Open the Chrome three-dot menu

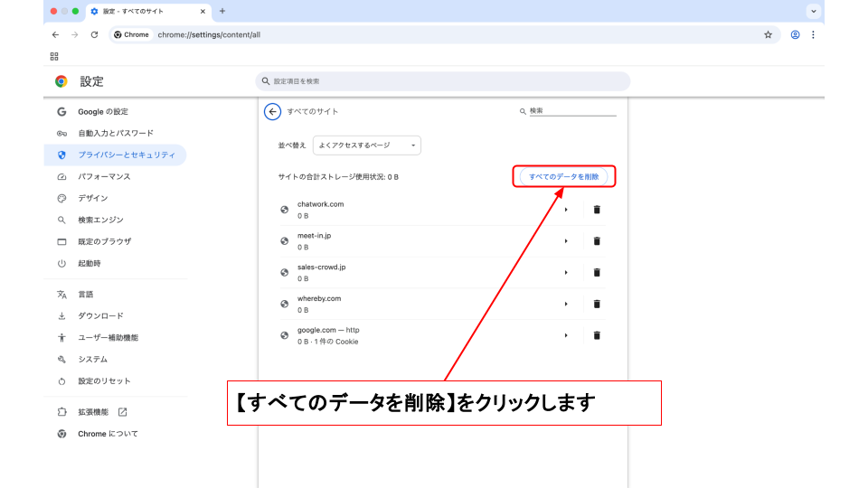point(813,34)
